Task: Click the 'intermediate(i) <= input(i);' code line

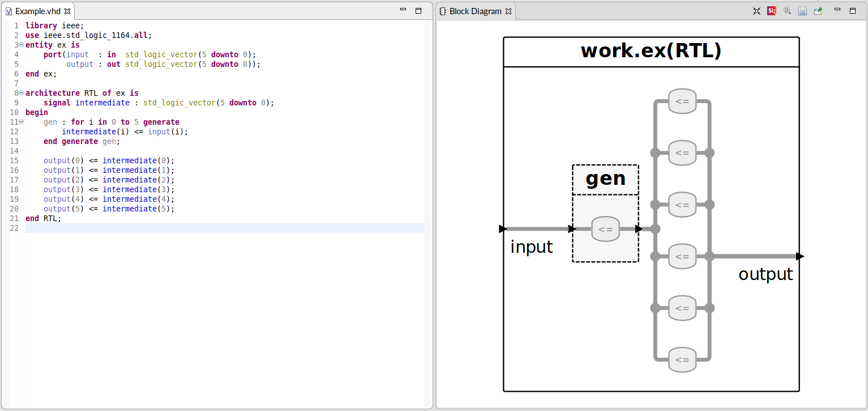Action: pyautogui.click(x=125, y=132)
